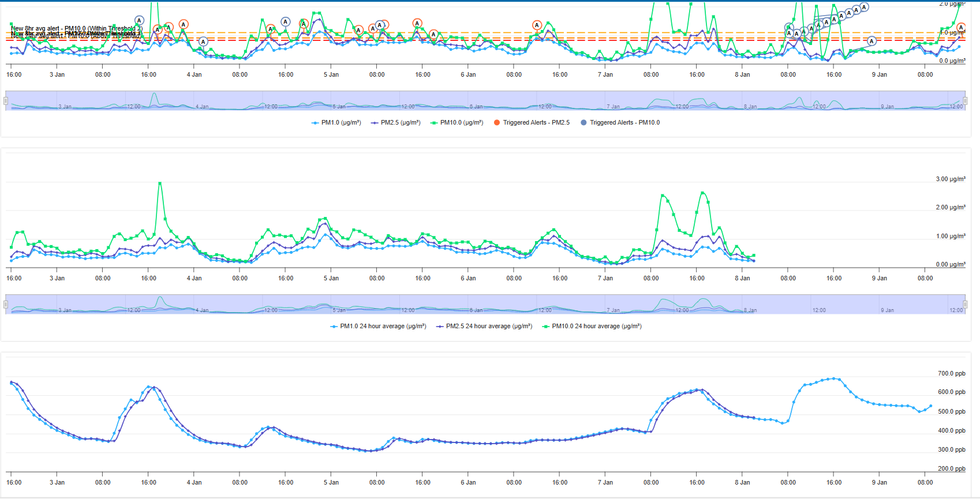Hide PM2.5 24 hour average series
This screenshot has width=980, height=499.
484,326
